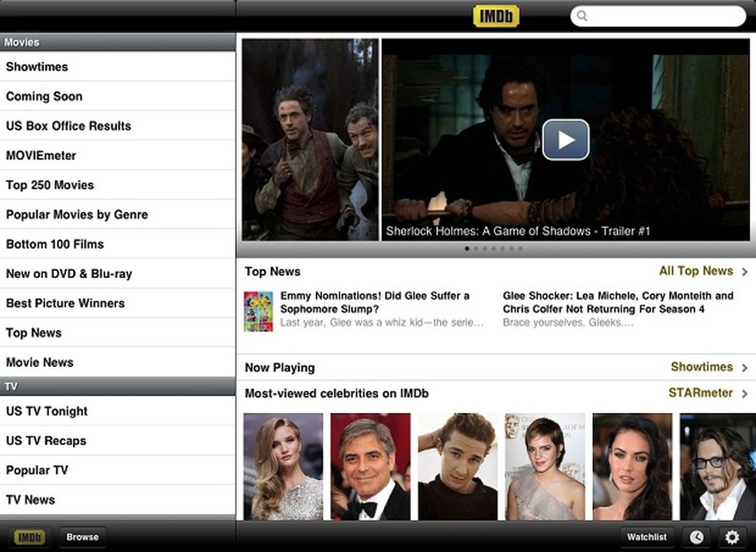The height and width of the screenshot is (552, 756).
Task: Click the All Top News link
Action: [x=696, y=271]
